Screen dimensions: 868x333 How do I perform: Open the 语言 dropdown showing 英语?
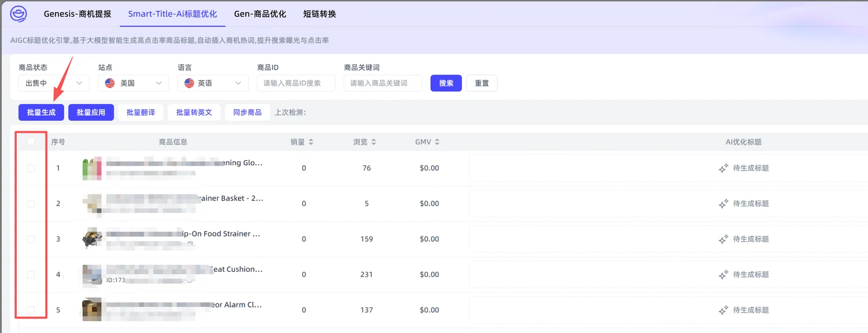pyautogui.click(x=213, y=83)
